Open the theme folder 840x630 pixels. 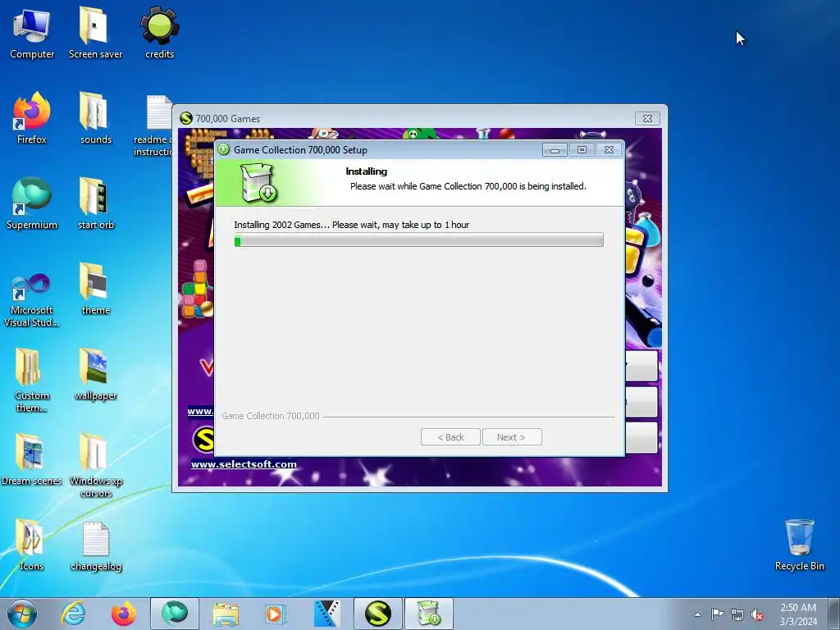95,289
